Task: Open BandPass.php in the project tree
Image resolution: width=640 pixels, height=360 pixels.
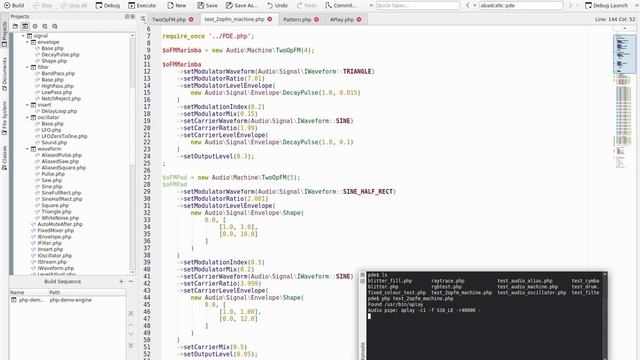Action: coord(58,73)
